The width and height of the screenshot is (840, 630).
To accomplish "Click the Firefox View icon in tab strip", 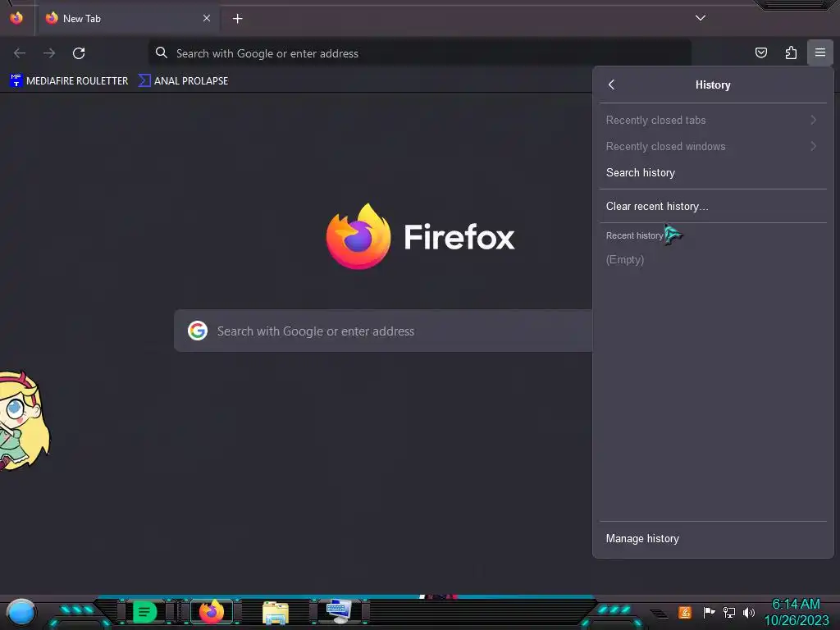I will 16,18.
